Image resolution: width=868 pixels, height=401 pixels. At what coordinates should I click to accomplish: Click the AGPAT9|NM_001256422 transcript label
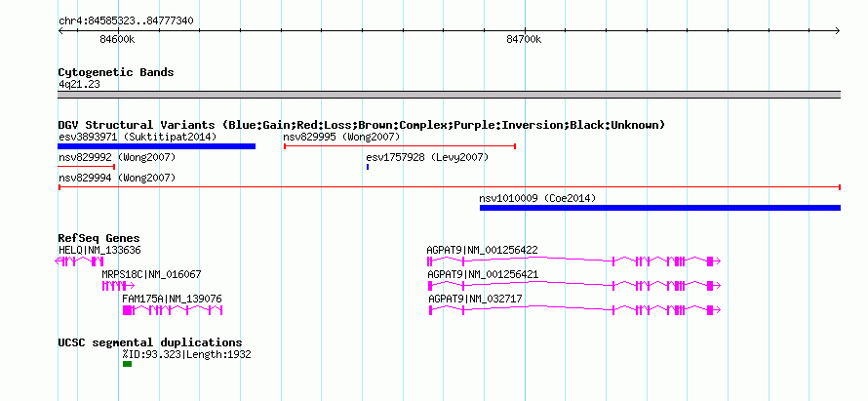[x=482, y=251]
